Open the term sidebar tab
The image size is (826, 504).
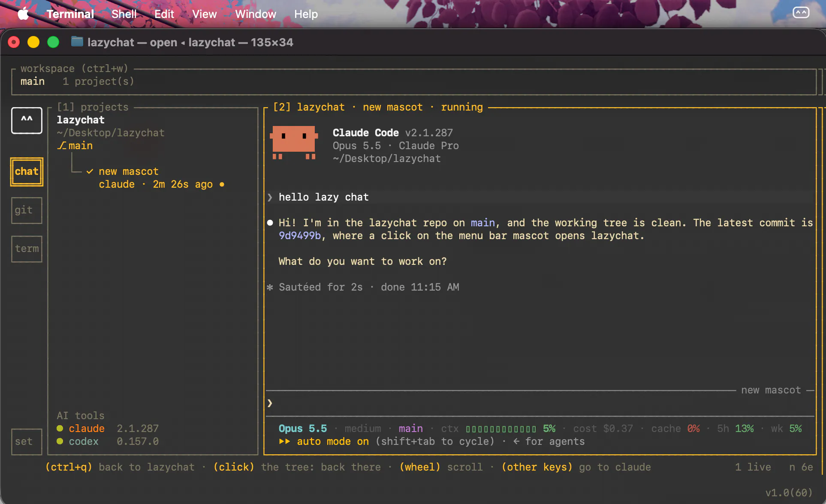coord(27,249)
